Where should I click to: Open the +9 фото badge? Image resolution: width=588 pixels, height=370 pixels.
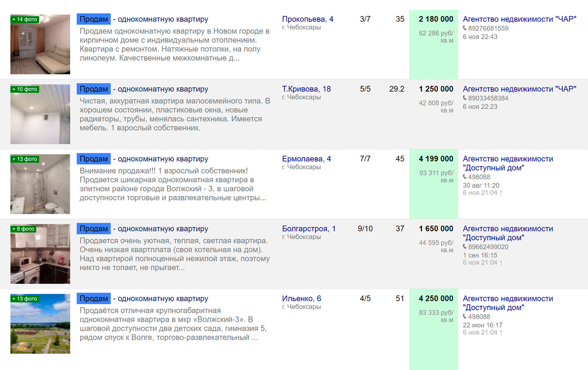point(23,229)
